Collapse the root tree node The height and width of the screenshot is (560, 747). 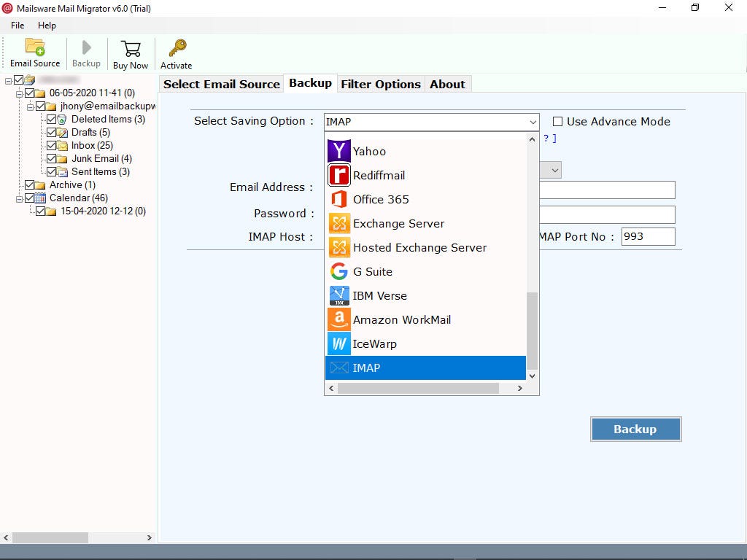8,81
